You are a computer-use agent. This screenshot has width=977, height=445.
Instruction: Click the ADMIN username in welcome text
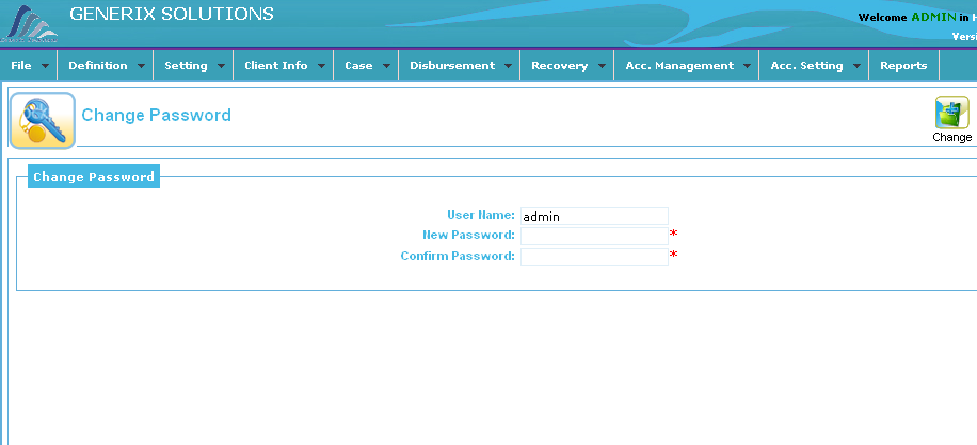(933, 18)
